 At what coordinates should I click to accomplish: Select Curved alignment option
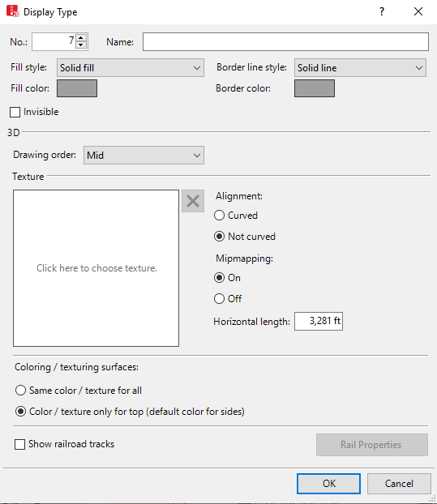coord(219,216)
